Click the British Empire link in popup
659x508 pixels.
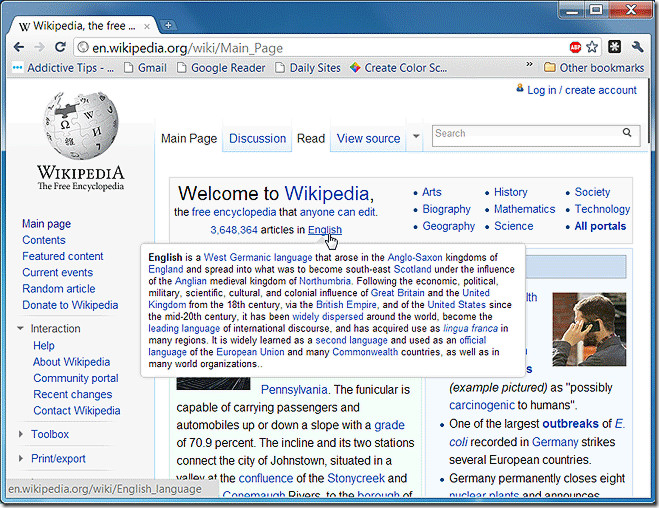coord(346,304)
